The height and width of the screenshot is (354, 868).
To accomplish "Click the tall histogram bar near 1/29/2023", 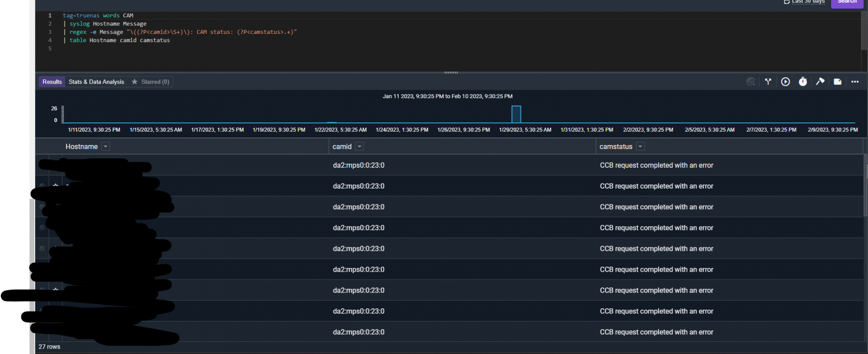I will (x=516, y=114).
